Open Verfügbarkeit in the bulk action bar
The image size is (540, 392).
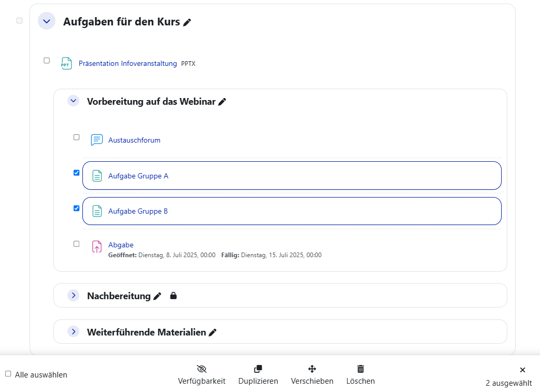pyautogui.click(x=202, y=374)
